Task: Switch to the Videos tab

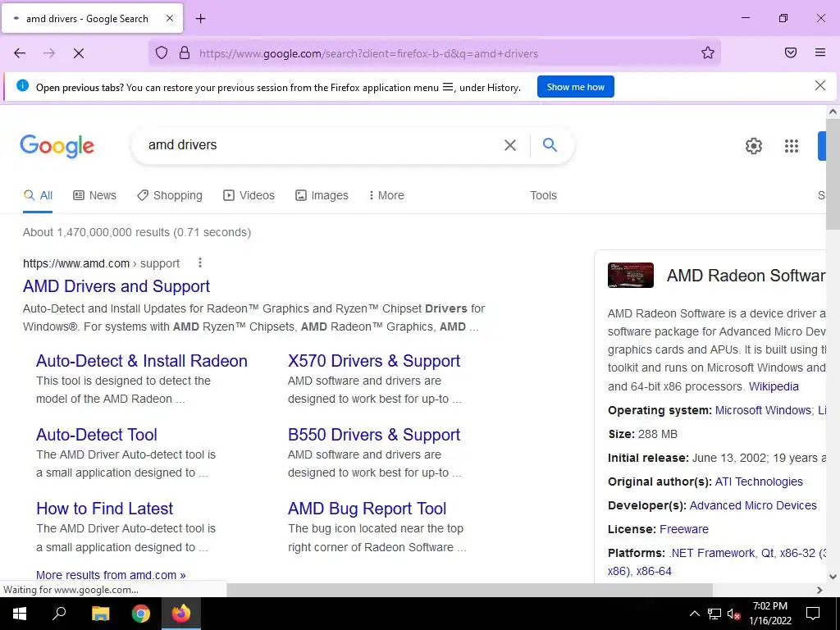Action: click(x=249, y=195)
